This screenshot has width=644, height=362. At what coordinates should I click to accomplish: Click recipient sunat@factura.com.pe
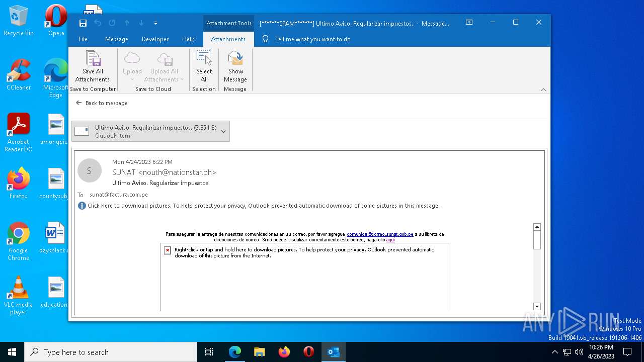tap(119, 195)
